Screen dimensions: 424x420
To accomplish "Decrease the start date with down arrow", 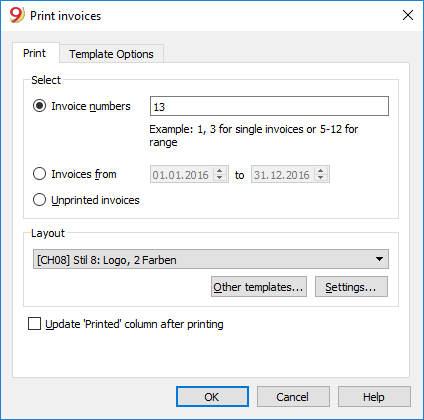I will (220, 178).
